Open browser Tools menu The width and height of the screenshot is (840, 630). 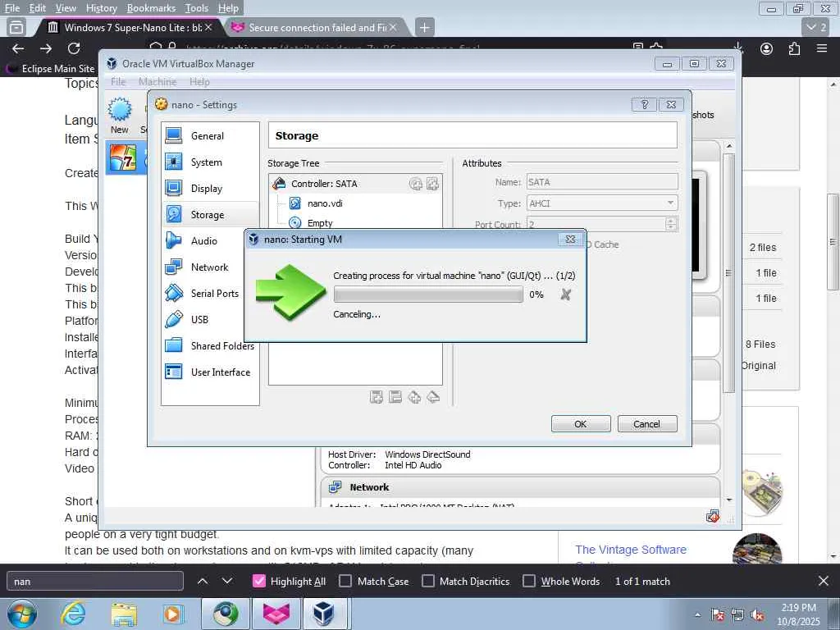coord(197,8)
